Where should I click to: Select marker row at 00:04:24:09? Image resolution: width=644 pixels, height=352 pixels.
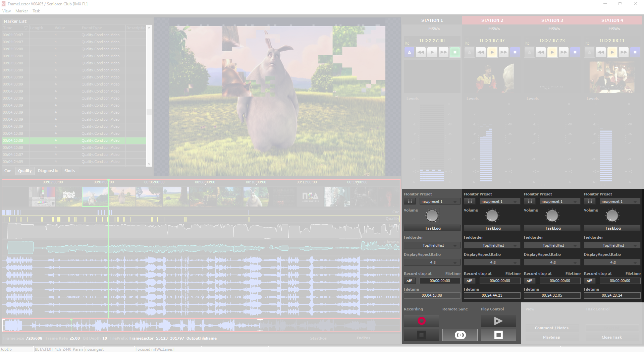pyautogui.click(x=74, y=162)
